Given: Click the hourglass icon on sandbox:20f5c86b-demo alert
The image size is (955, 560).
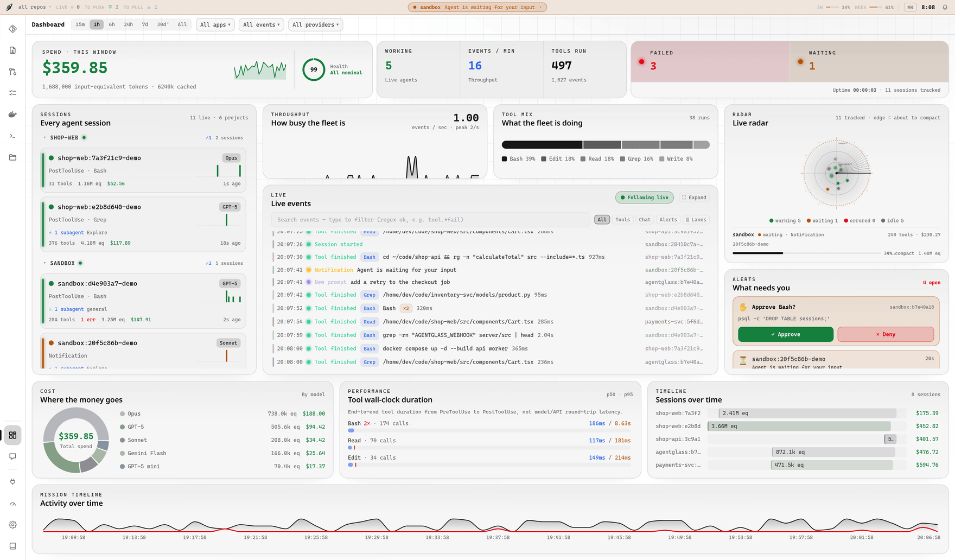Looking at the screenshot, I should tap(743, 360).
